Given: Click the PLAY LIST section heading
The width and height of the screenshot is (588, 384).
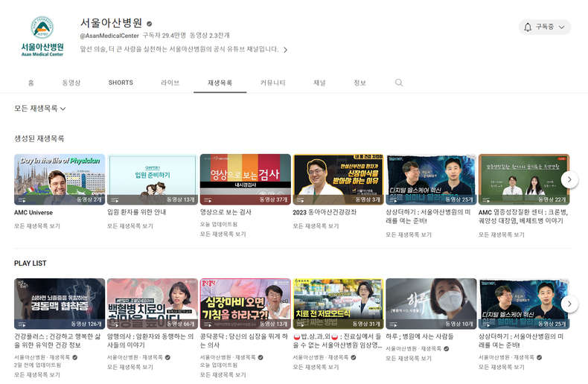Looking at the screenshot, I should (x=31, y=263).
